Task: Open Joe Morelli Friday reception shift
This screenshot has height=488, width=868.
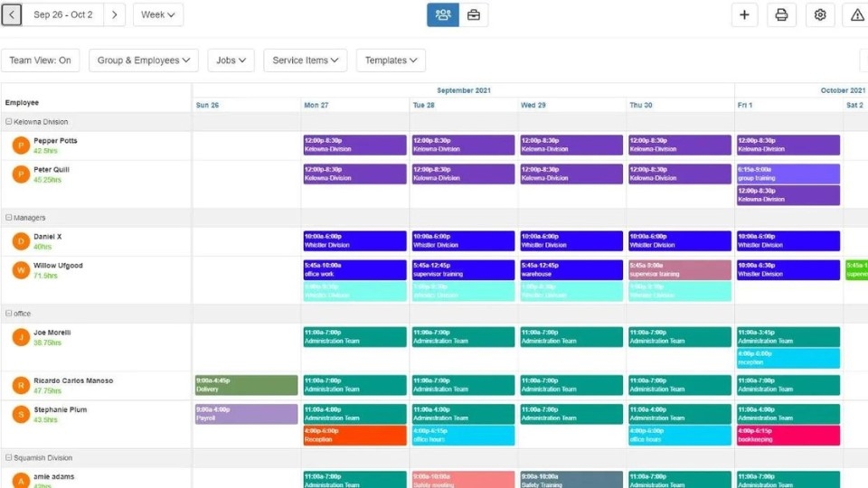Action: (x=788, y=358)
